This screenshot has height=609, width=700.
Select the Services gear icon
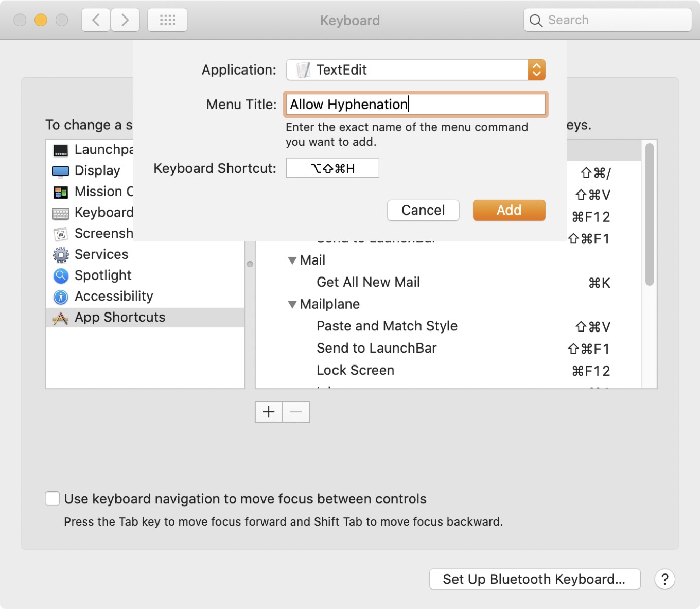coord(61,255)
